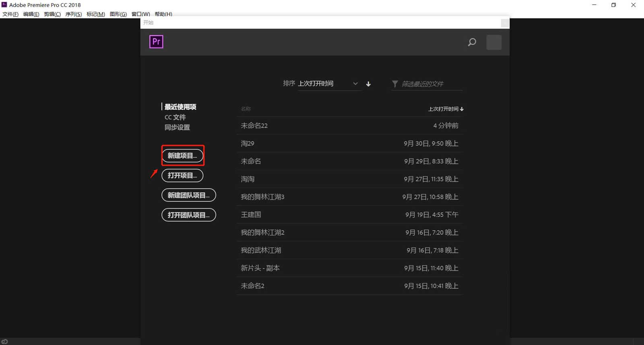Image resolution: width=644 pixels, height=345 pixels.
Task: Open recent project 我的舞林江湖2
Action: (x=350, y=233)
